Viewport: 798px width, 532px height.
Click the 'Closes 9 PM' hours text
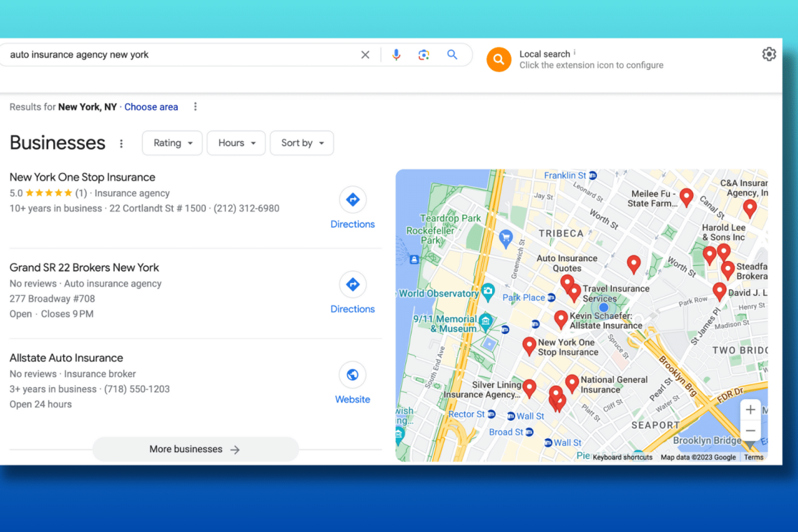pyautogui.click(x=67, y=314)
